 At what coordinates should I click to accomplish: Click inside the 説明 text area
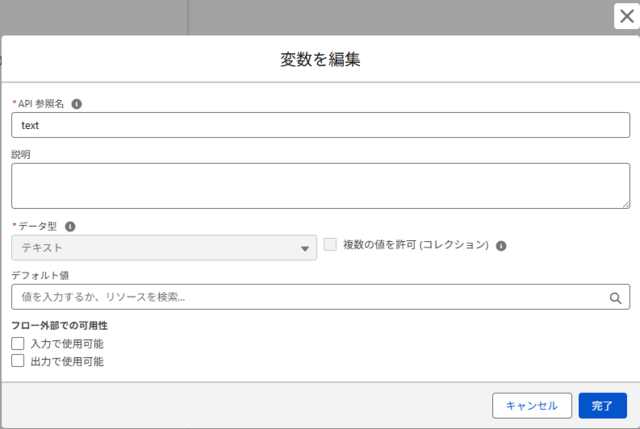tap(320, 186)
